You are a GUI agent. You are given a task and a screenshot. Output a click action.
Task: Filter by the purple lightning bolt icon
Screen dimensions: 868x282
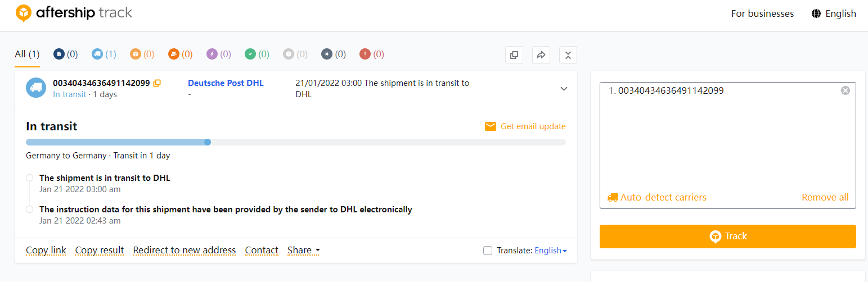pos(212,54)
